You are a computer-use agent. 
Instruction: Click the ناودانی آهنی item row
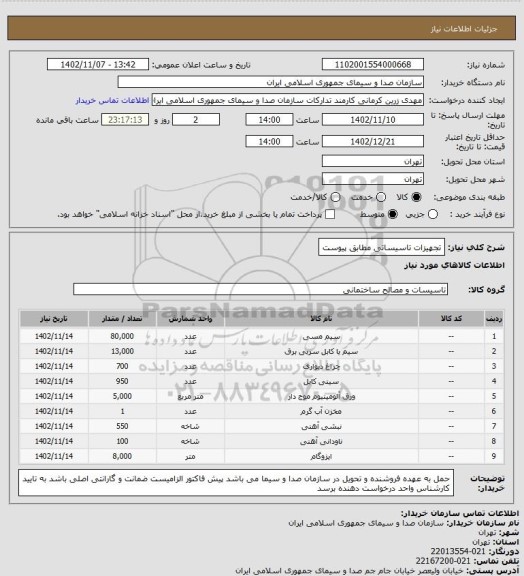point(262,441)
